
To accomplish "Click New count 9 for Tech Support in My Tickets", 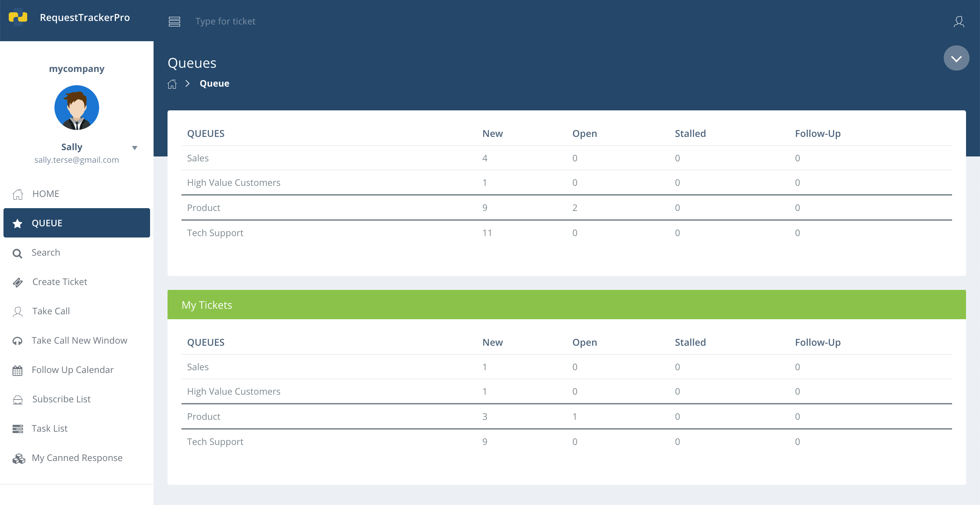I will point(485,442).
